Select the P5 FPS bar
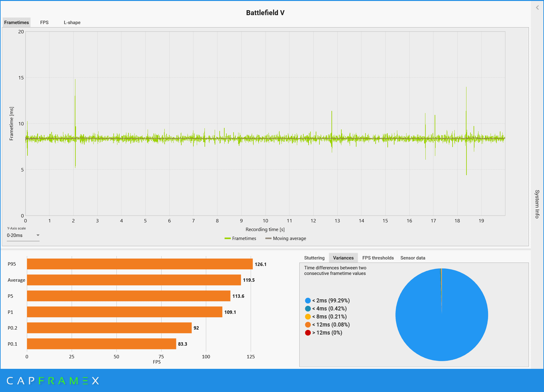Viewport: 544px width, 392px height. 129,296
